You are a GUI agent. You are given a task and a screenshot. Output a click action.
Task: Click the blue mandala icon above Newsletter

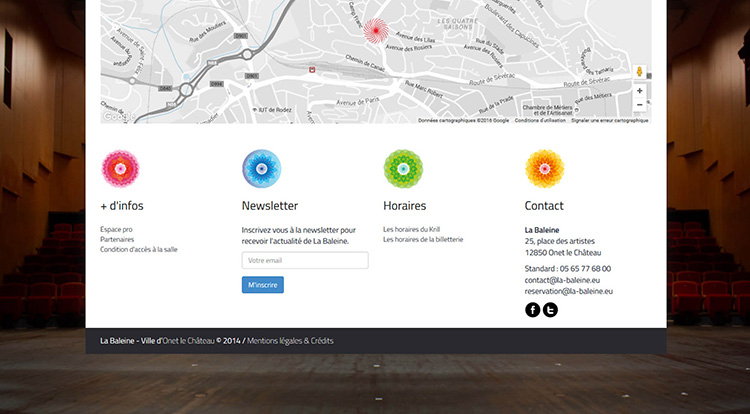262,169
